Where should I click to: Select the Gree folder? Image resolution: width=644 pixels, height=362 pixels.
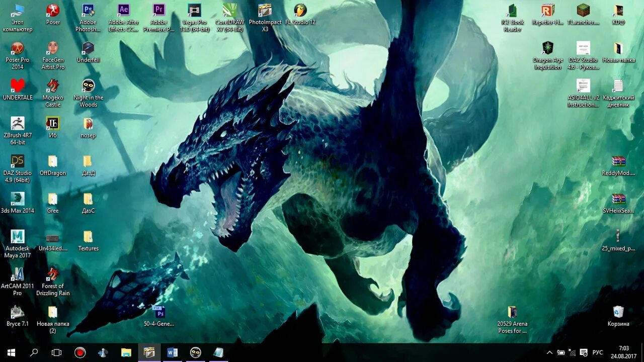(53, 203)
